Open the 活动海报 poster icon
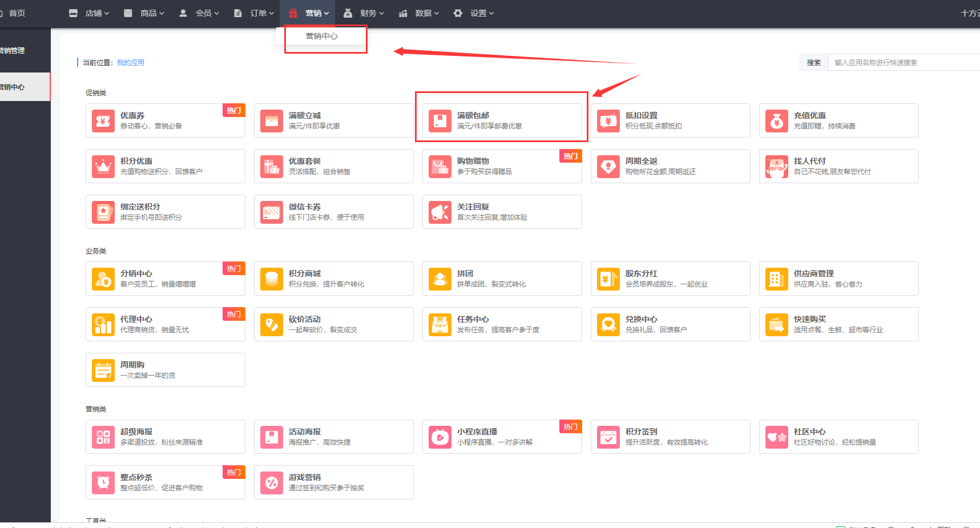This screenshot has height=528, width=980. 272,437
